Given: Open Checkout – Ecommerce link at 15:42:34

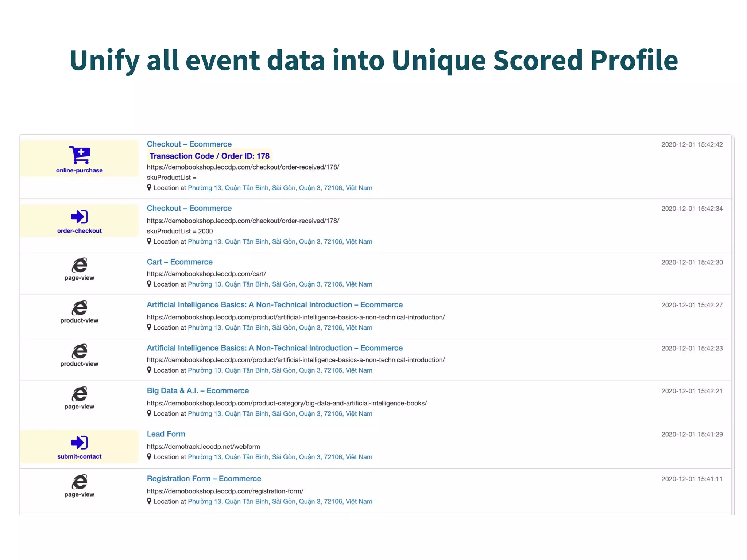Looking at the screenshot, I should [x=189, y=208].
